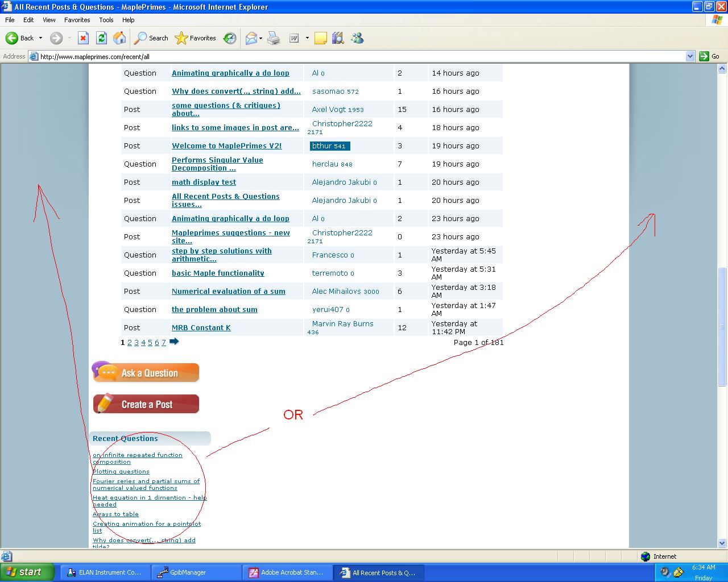The height and width of the screenshot is (582, 728).
Task: Click the next page arrow icon
Action: 174,342
